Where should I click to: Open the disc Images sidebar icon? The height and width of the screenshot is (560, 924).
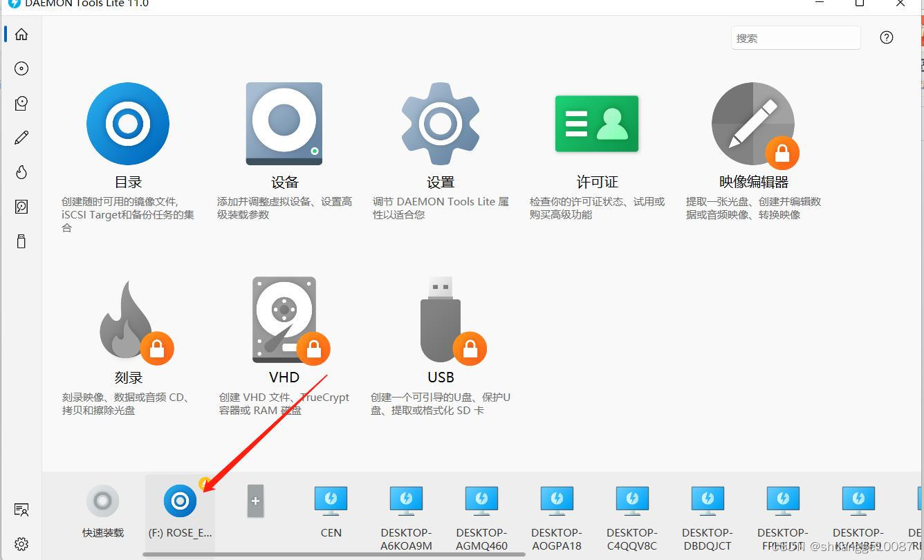(x=21, y=68)
